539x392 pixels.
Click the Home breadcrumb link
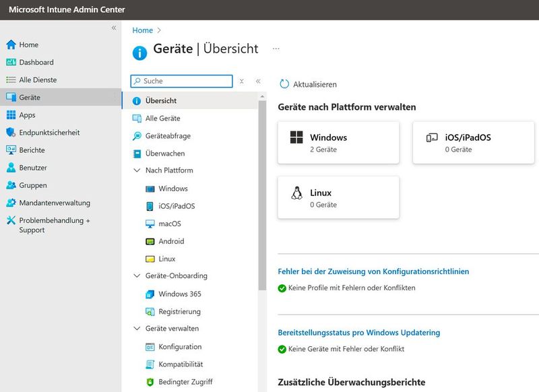(143, 30)
